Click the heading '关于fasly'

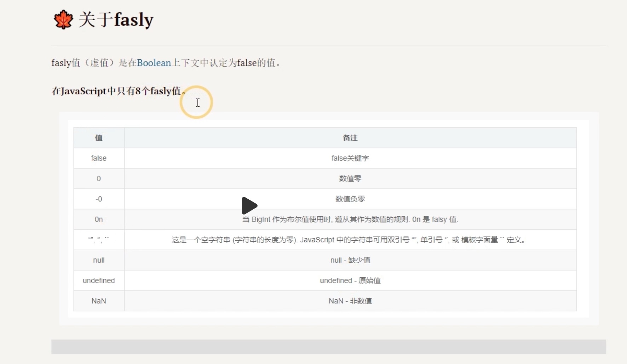point(116,19)
